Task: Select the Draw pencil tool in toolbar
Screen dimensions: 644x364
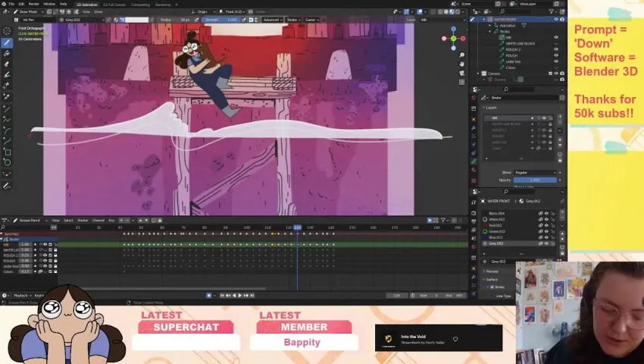Action: pos(7,42)
